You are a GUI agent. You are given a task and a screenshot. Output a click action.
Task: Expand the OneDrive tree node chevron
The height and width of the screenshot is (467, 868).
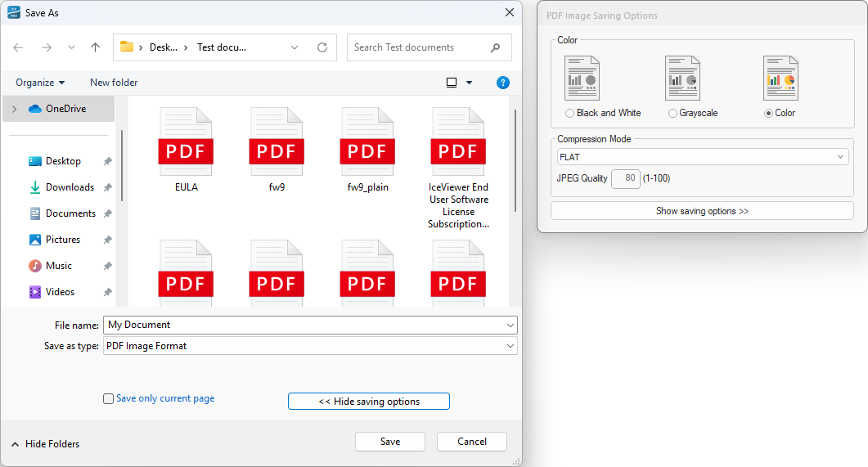[15, 109]
